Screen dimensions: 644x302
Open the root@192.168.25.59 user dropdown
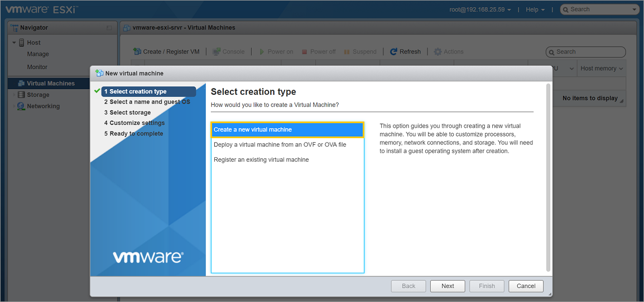click(x=480, y=9)
